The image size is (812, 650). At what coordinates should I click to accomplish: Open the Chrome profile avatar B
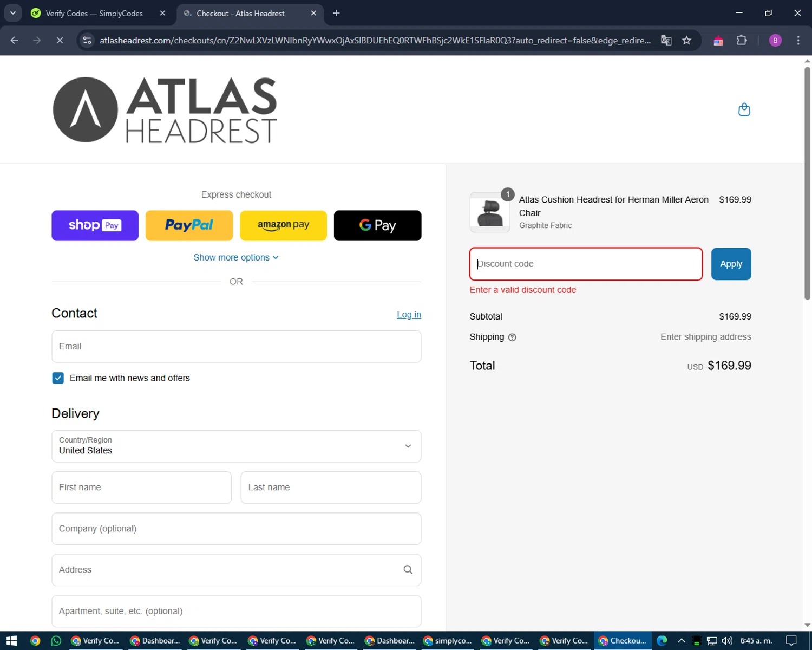(775, 40)
